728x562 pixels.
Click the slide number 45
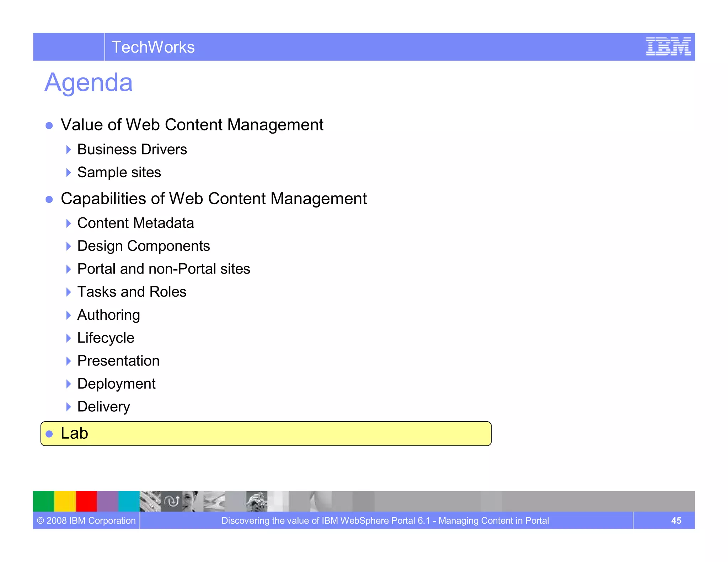[x=676, y=521]
